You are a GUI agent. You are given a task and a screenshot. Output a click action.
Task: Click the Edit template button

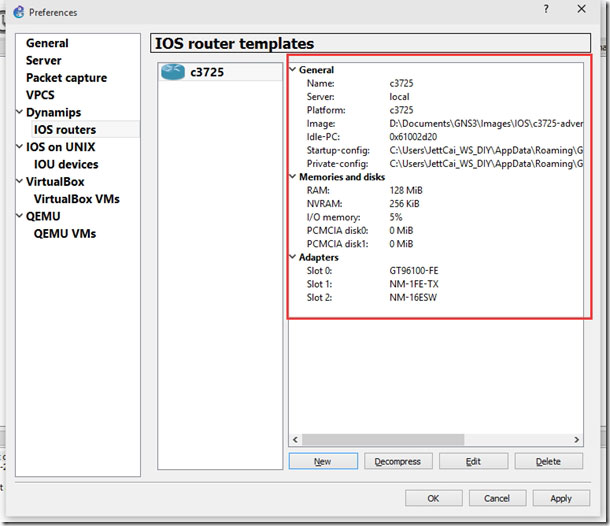point(473,461)
